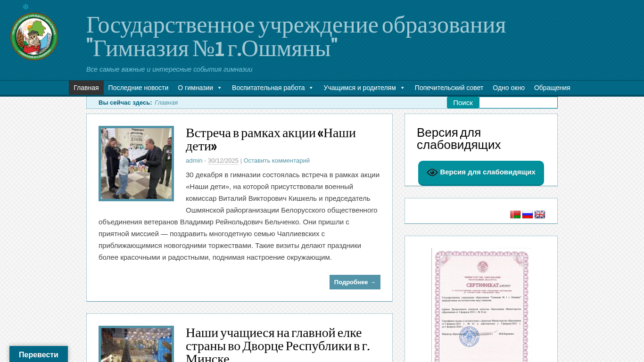Click the paragraph starting '30 декабря в гимназии'
Image resolution: width=644 pixels, height=362 pixels.
pos(239,216)
